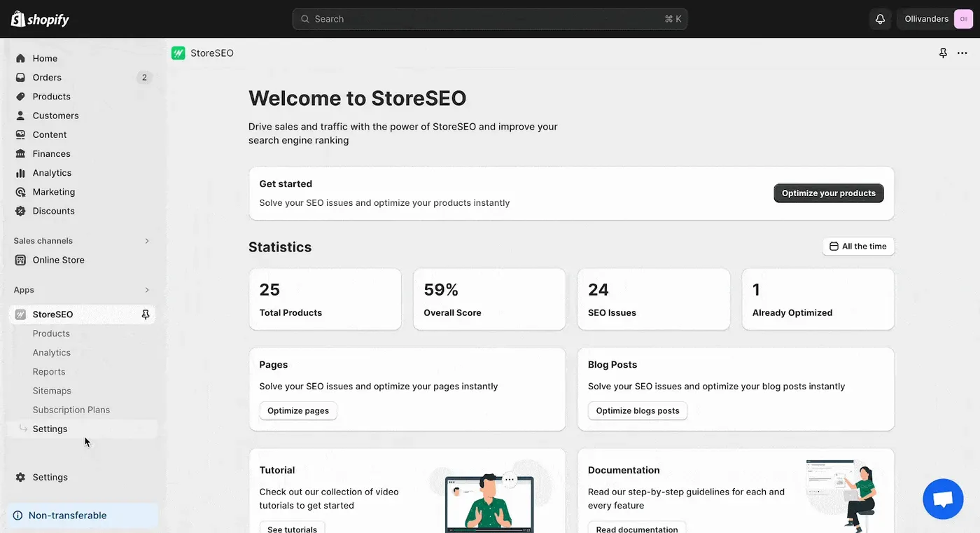The image size is (980, 533).
Task: Click the Shopify logo
Action: pyautogui.click(x=40, y=19)
